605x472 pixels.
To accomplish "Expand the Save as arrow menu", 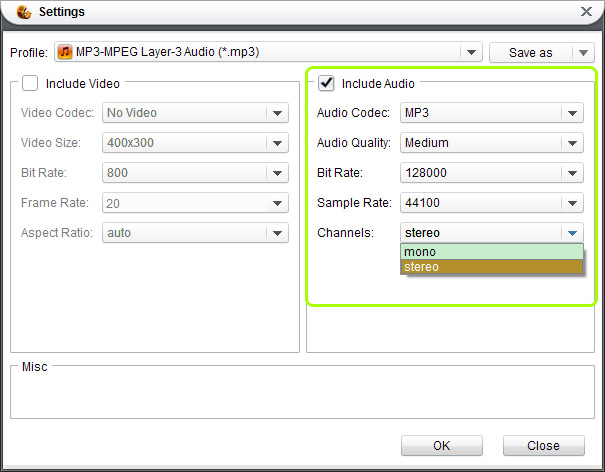I will click(x=583, y=52).
